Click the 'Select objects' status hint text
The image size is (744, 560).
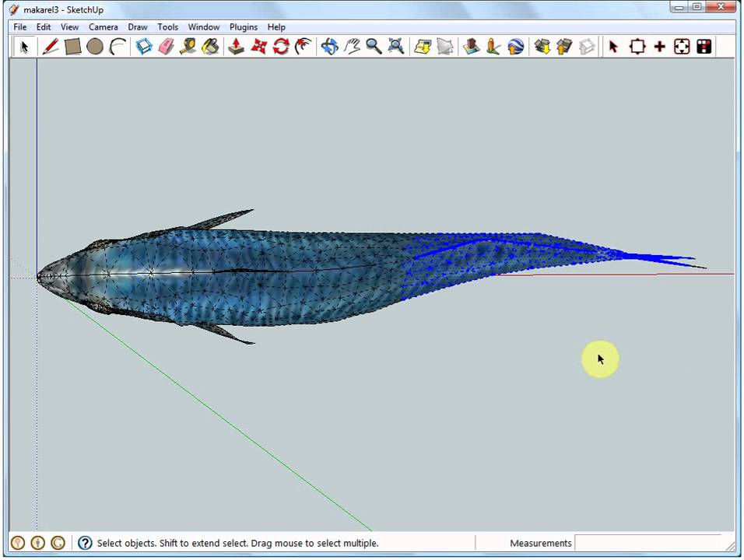[x=237, y=543]
